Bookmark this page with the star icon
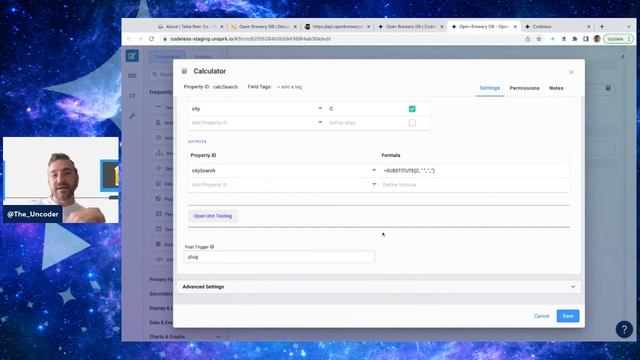 (539, 39)
